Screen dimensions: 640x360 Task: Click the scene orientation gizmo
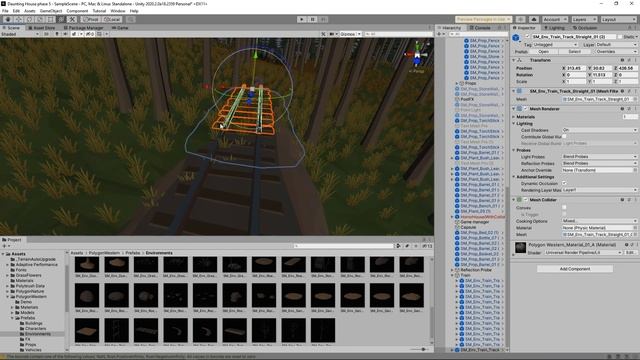point(417,54)
